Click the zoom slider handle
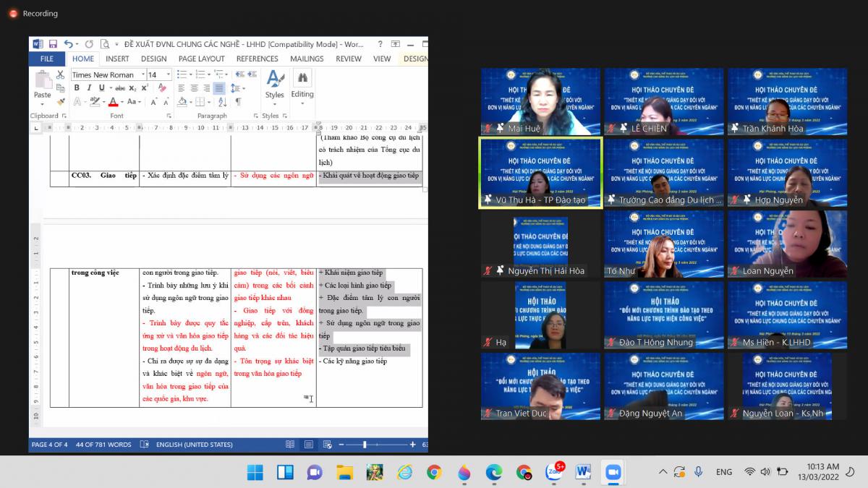 [x=365, y=445]
